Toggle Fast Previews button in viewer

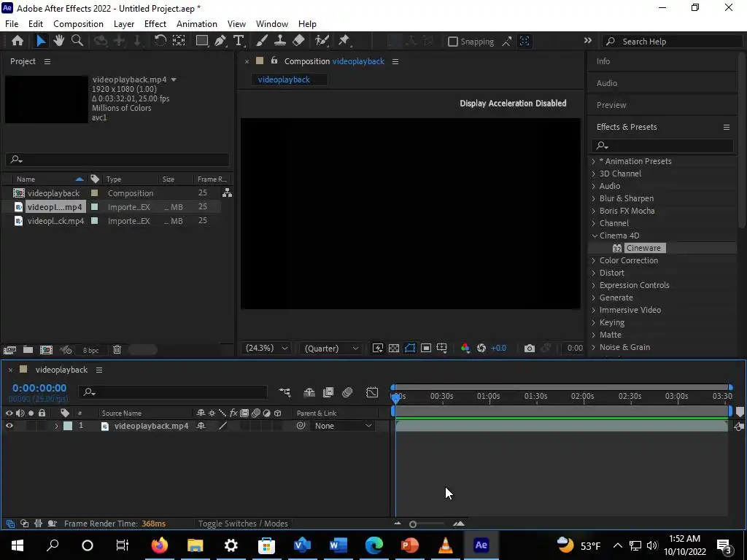pos(378,348)
